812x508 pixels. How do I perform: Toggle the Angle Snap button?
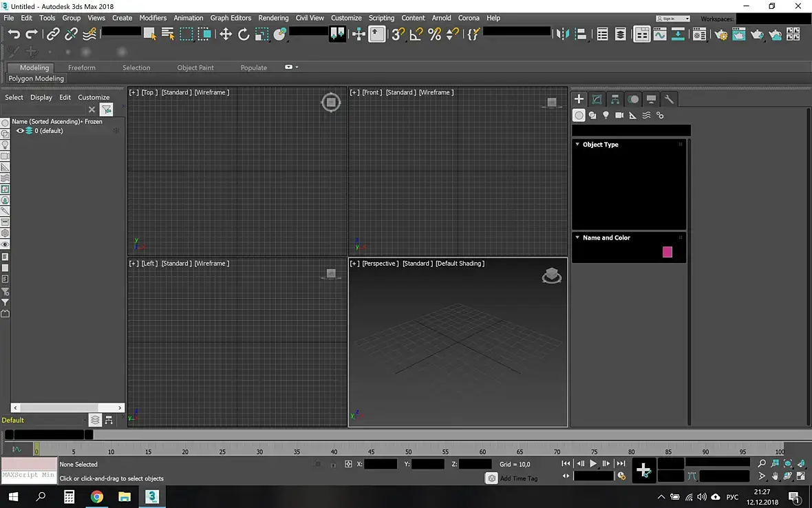point(416,34)
